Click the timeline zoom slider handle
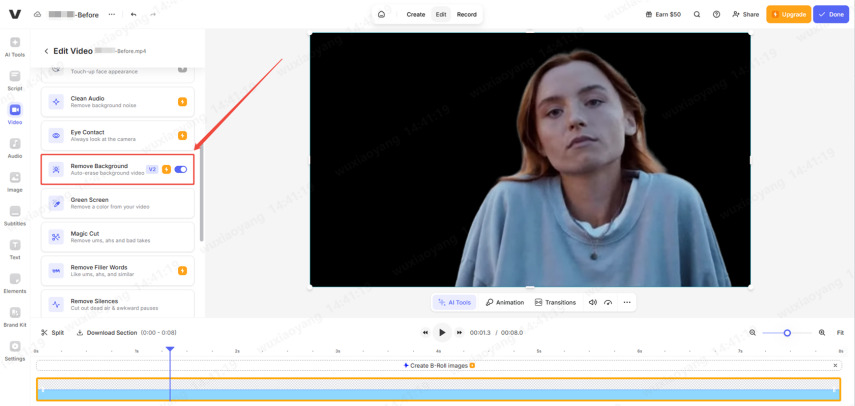855x406 pixels. [x=787, y=332]
